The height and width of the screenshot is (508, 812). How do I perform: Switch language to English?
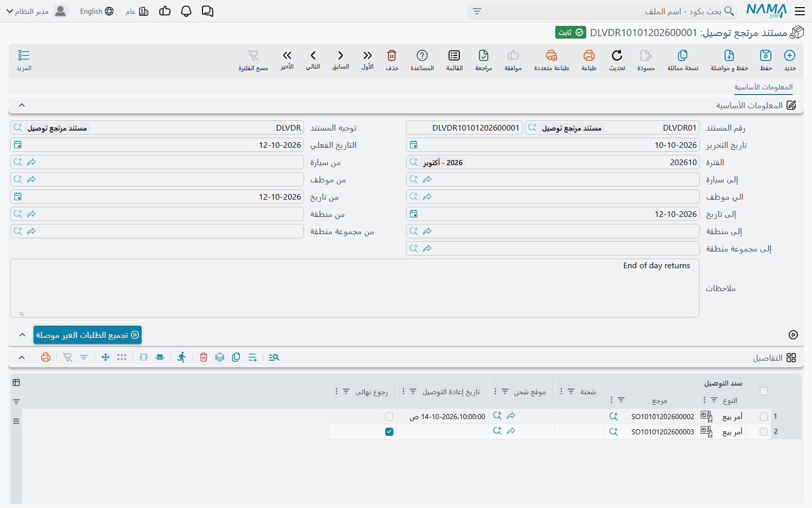pyautogui.click(x=97, y=11)
